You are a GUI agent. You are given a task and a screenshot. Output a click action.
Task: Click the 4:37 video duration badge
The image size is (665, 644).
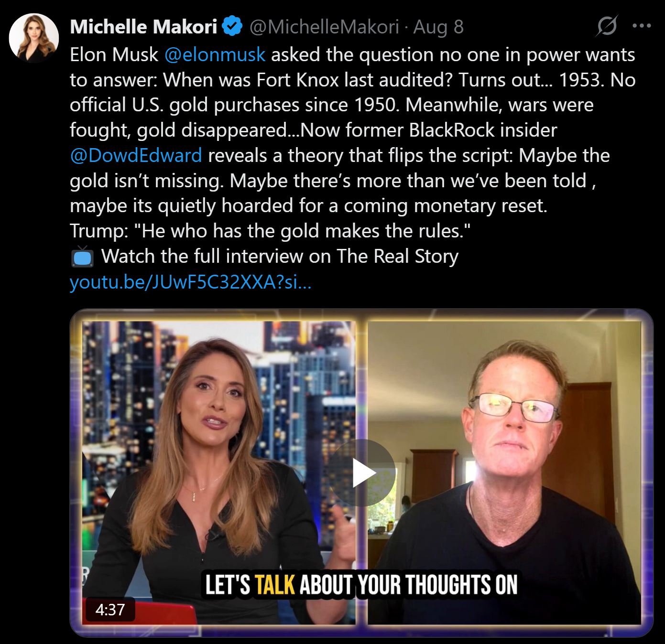click(x=110, y=610)
